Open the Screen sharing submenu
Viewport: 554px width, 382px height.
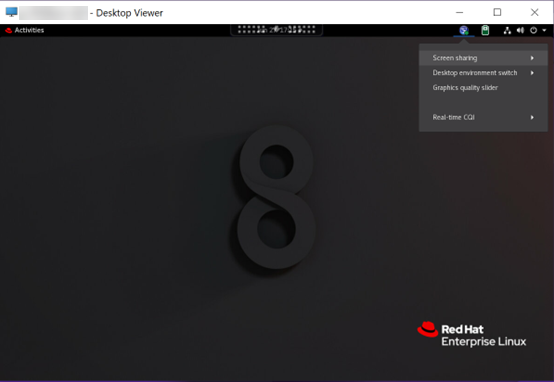coord(483,58)
